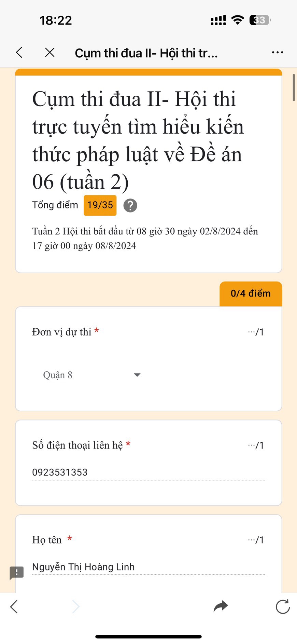Go back with bottom left arrow
Image resolution: width=297 pixels, height=644 pixels.
click(x=14, y=606)
